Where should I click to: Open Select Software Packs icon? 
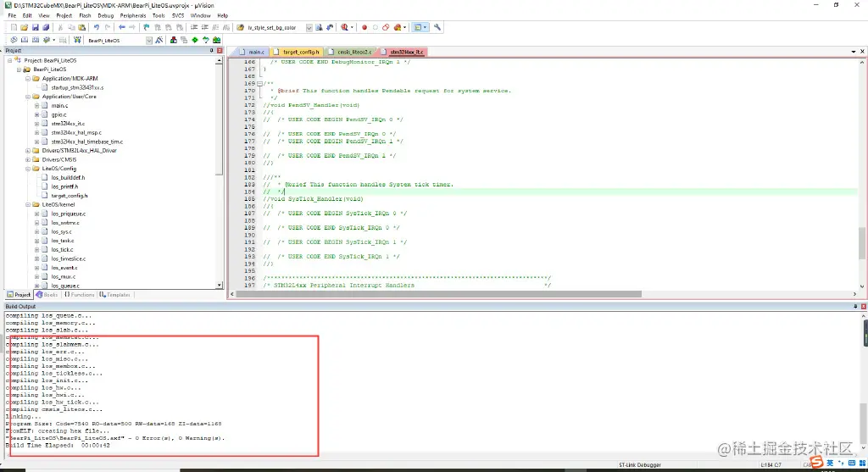205,40
